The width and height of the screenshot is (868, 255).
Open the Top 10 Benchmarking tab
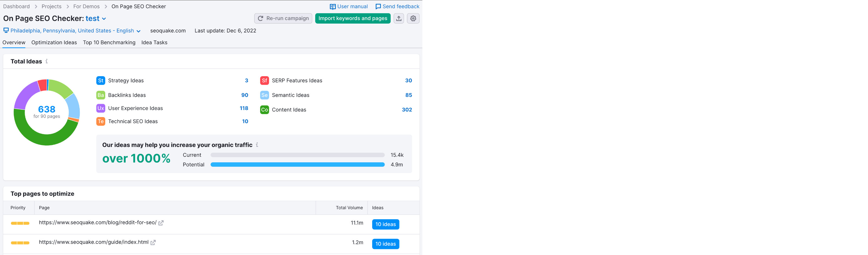(109, 42)
